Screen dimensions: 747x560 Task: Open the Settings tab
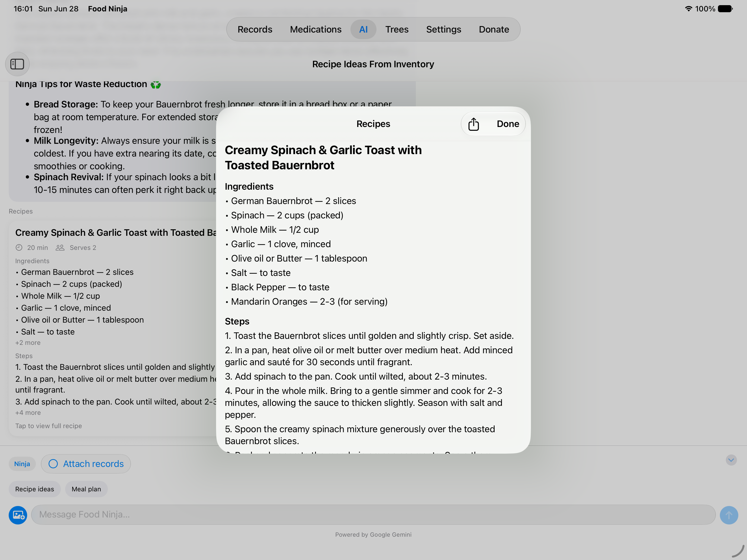(x=444, y=29)
